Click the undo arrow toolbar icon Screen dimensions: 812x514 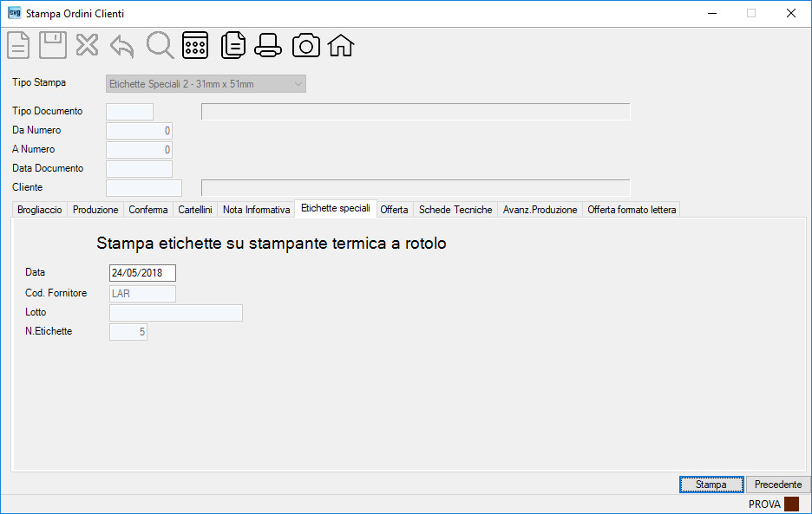(x=122, y=46)
